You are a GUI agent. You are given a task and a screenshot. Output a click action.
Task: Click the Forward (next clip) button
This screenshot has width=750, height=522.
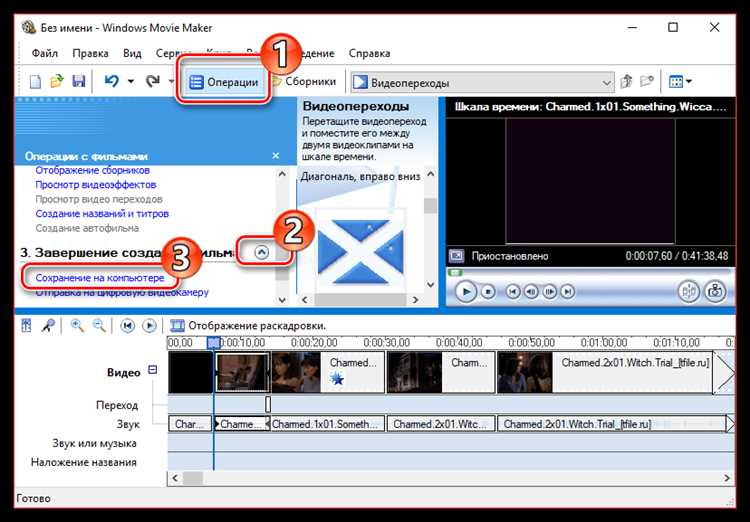567,291
